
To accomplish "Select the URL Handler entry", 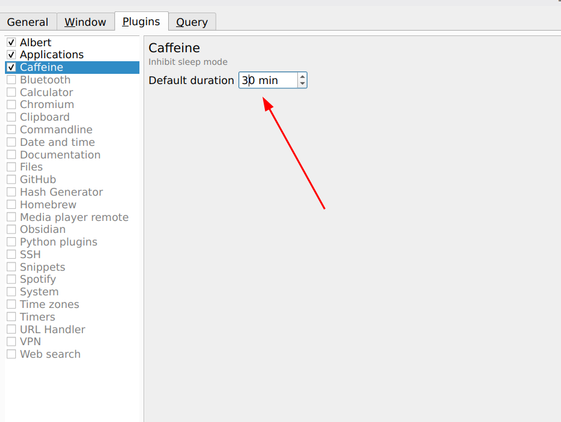I will pyautogui.click(x=53, y=329).
